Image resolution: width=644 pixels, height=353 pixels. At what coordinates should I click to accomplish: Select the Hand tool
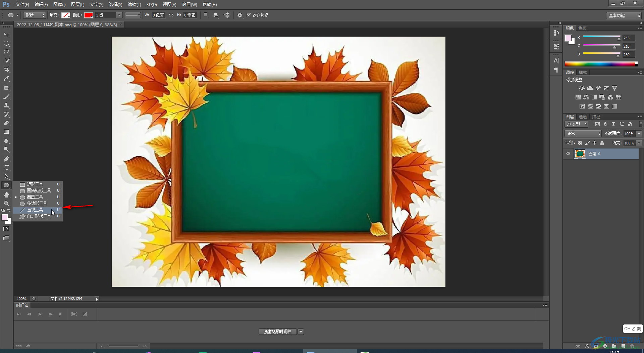click(6, 195)
